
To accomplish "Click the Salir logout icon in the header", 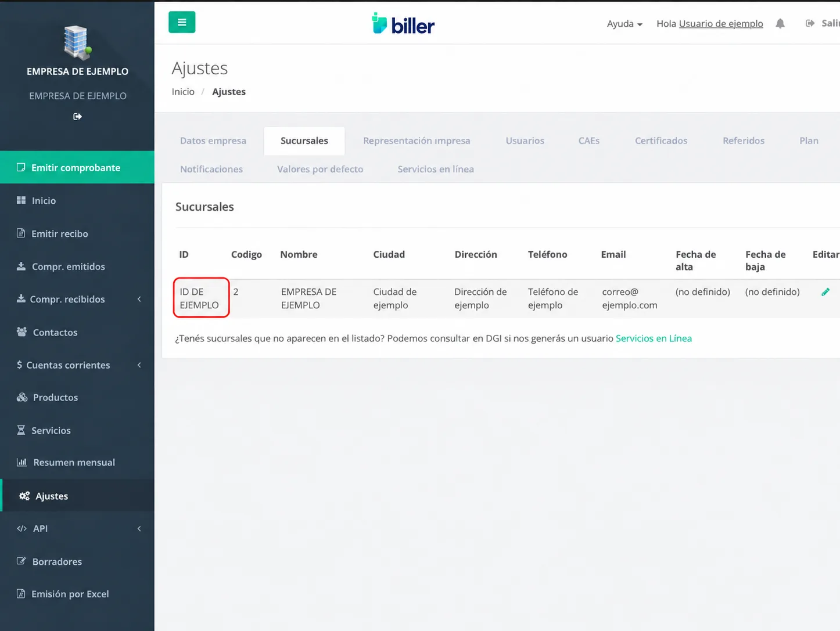I will 810,23.
